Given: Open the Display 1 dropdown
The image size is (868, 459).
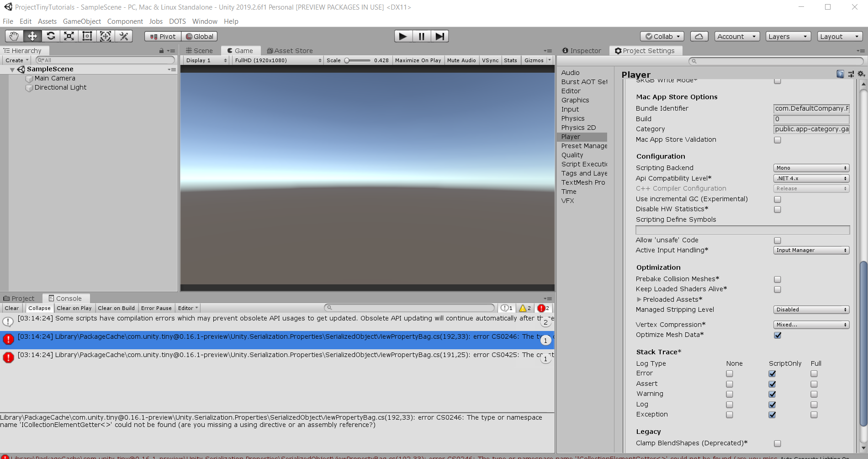Looking at the screenshot, I should coord(206,60).
